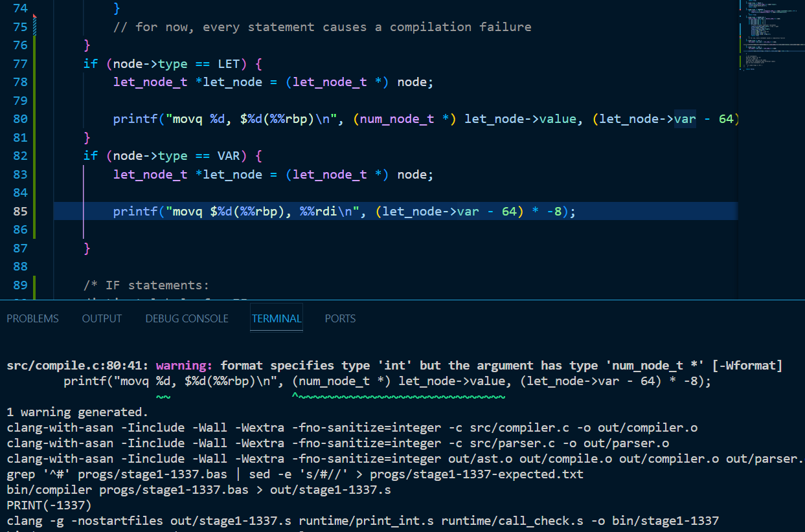This screenshot has height=532, width=805.
Task: Click the red deleted-lines arrow in gutter
Action: pos(34,16)
